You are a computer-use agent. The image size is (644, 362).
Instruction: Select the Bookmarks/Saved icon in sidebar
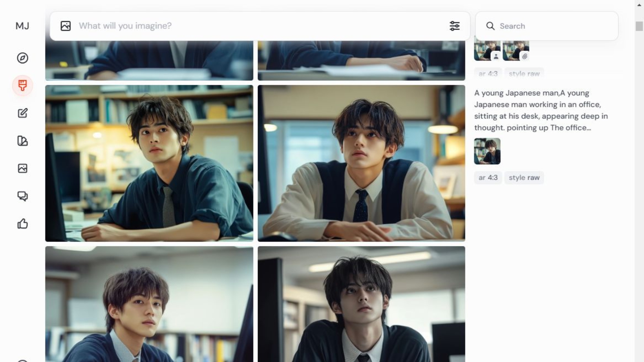point(22,168)
